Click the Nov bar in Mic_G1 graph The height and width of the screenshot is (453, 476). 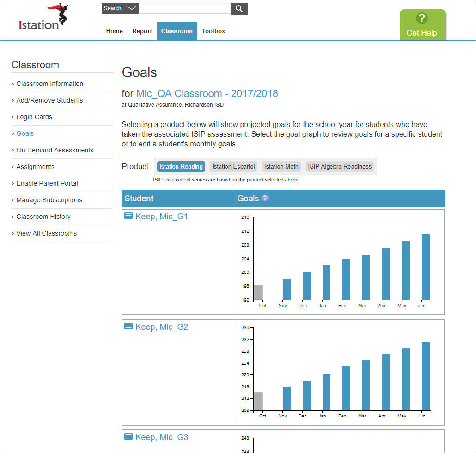[287, 290]
